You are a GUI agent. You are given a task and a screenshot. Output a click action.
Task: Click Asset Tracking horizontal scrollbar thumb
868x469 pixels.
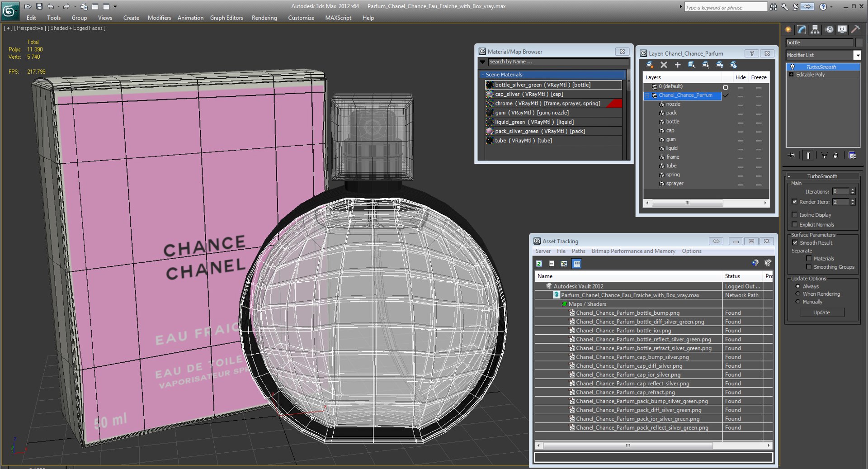628,445
